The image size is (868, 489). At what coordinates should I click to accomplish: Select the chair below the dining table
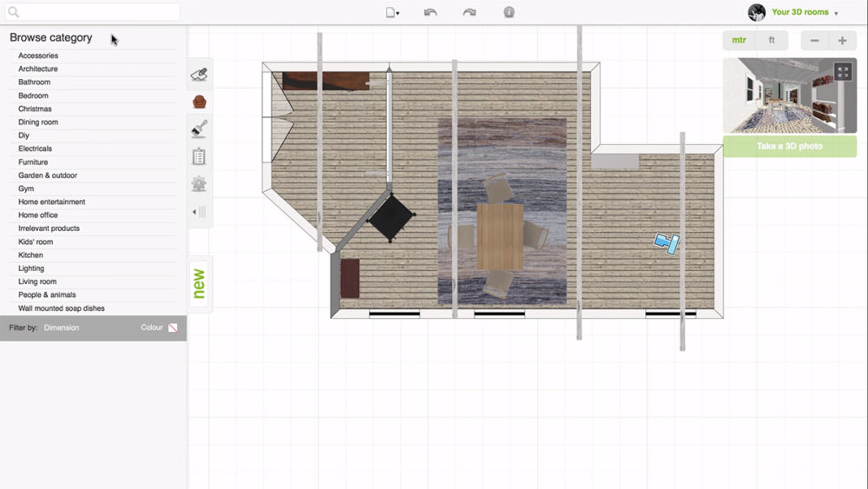[x=497, y=283]
